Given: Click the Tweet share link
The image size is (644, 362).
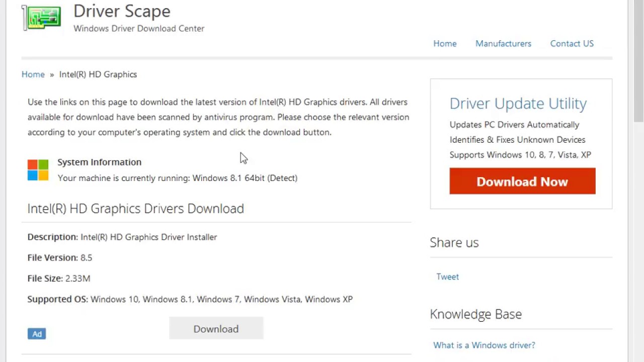Looking at the screenshot, I should pyautogui.click(x=447, y=277).
